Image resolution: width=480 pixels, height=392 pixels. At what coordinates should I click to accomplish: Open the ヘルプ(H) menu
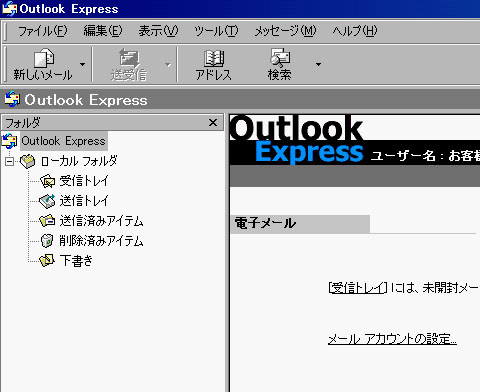(x=355, y=31)
